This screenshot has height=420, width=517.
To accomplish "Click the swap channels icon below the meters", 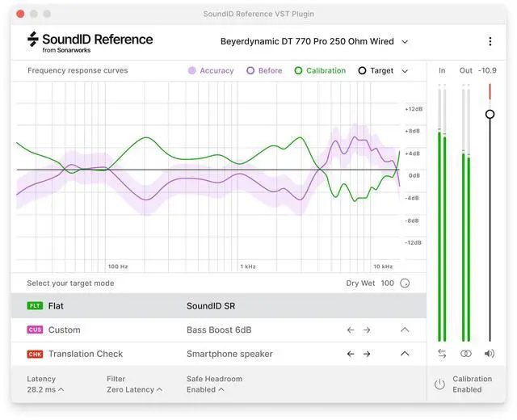I will pyautogui.click(x=442, y=354).
